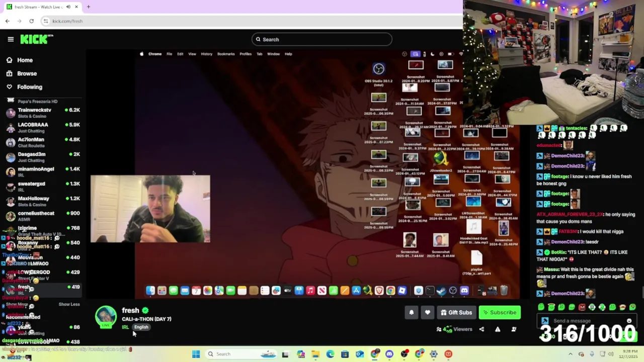644x362 pixels.
Task: Open the Kick hamburger menu
Action: (x=11, y=39)
